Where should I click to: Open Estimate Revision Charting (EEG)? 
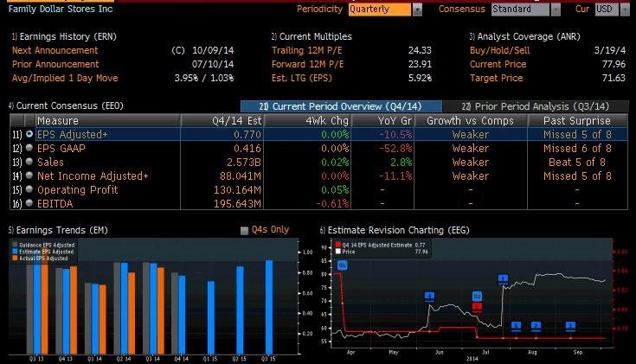(395, 230)
